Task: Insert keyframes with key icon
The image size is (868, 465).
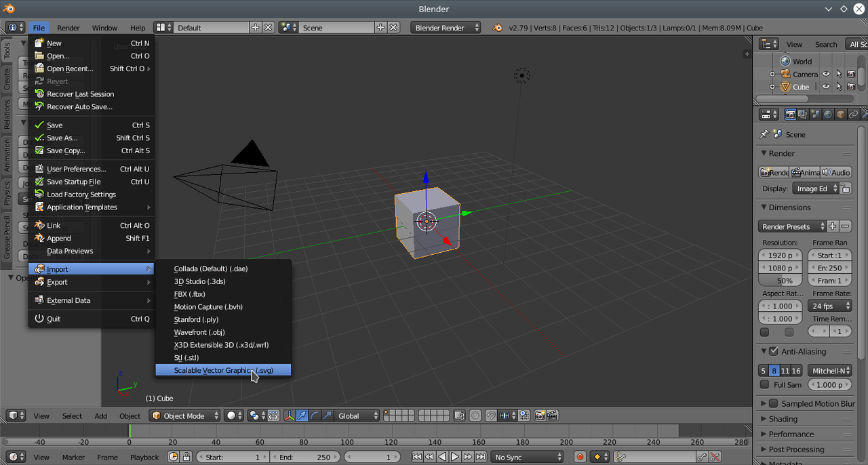Action: click(x=702, y=457)
